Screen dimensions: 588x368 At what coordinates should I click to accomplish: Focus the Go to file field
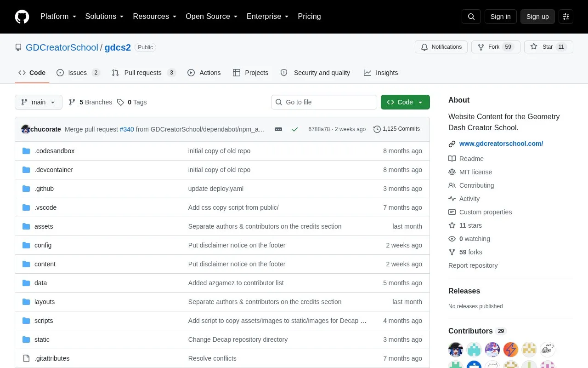(x=324, y=102)
